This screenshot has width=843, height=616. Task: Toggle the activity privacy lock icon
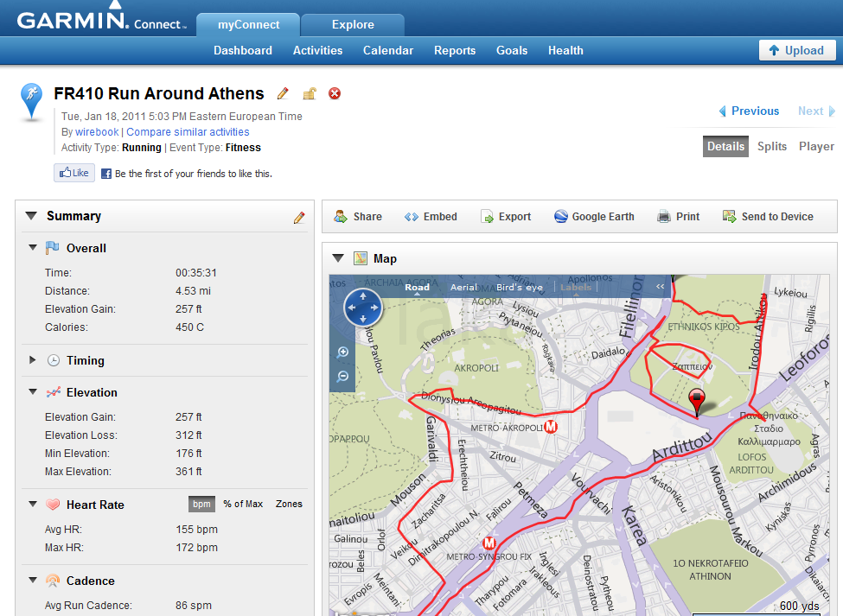tap(310, 93)
